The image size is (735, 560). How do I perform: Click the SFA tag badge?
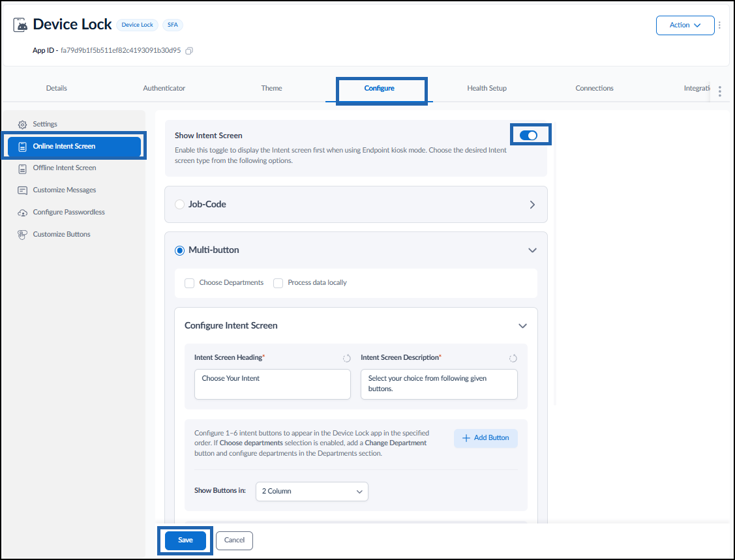[172, 25]
